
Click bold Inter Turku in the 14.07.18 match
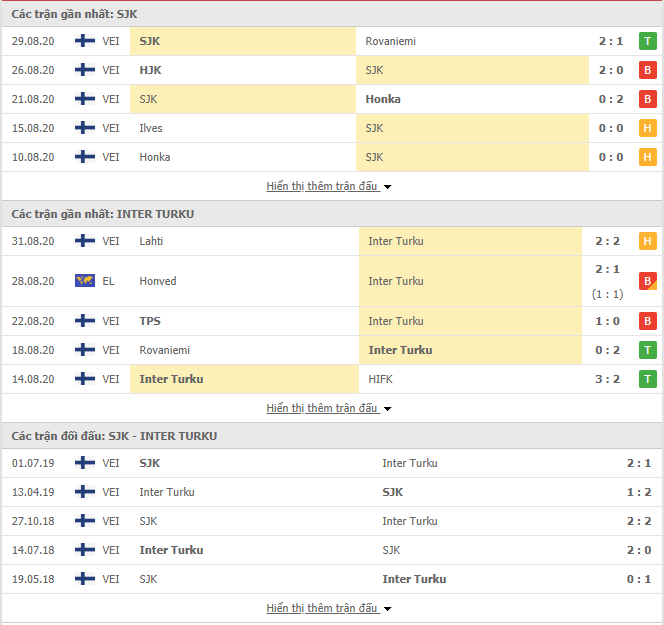point(171,550)
